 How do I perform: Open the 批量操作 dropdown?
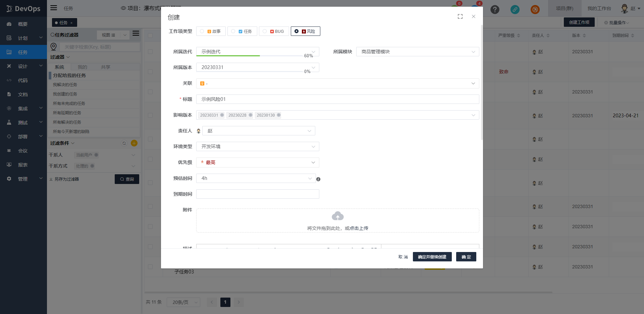click(617, 22)
